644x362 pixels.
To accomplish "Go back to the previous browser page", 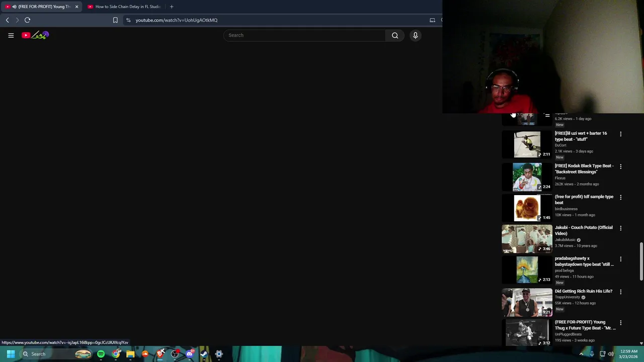I will coord(7,20).
